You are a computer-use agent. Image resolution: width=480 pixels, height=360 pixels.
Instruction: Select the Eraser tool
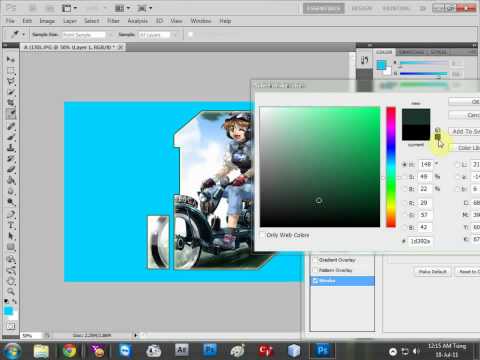[11, 170]
